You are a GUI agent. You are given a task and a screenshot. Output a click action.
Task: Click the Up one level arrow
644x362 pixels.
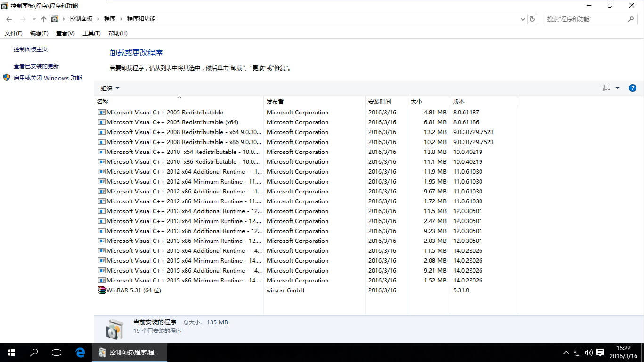(x=44, y=19)
